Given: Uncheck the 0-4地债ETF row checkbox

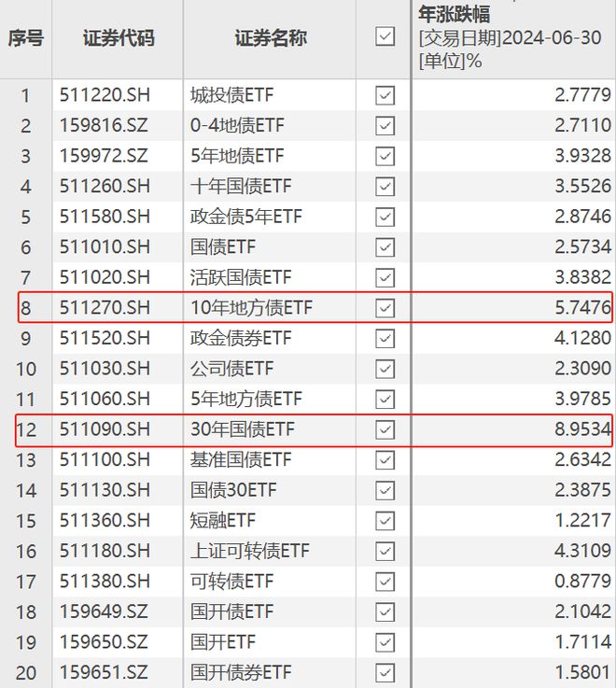Looking at the screenshot, I should coord(385,126).
